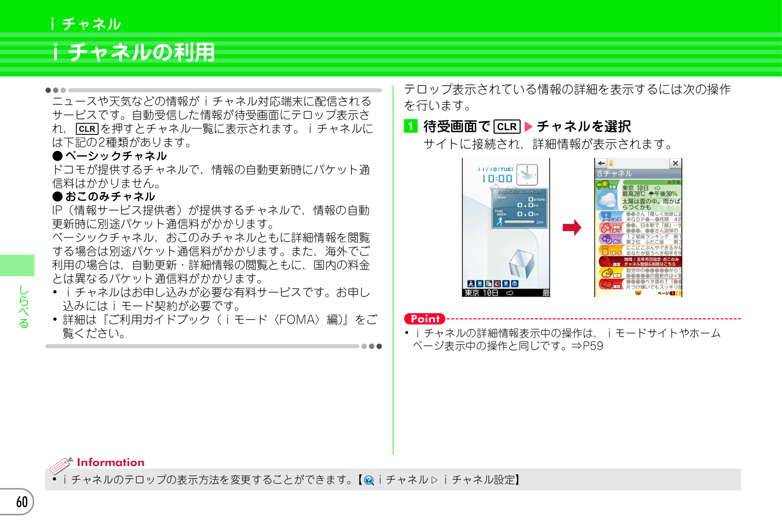
Task: Tap the cloud weather image in channel list
Action: click(608, 200)
